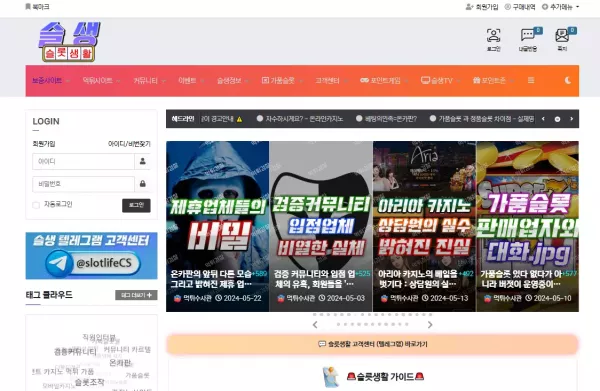Image resolution: width=600 pixels, height=391 pixels.
Task: Open the 쪽지 envelope icon
Action: 562,36
